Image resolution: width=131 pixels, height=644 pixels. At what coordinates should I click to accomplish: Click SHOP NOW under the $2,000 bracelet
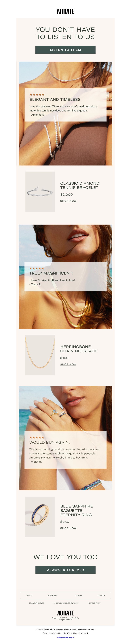coord(68,201)
